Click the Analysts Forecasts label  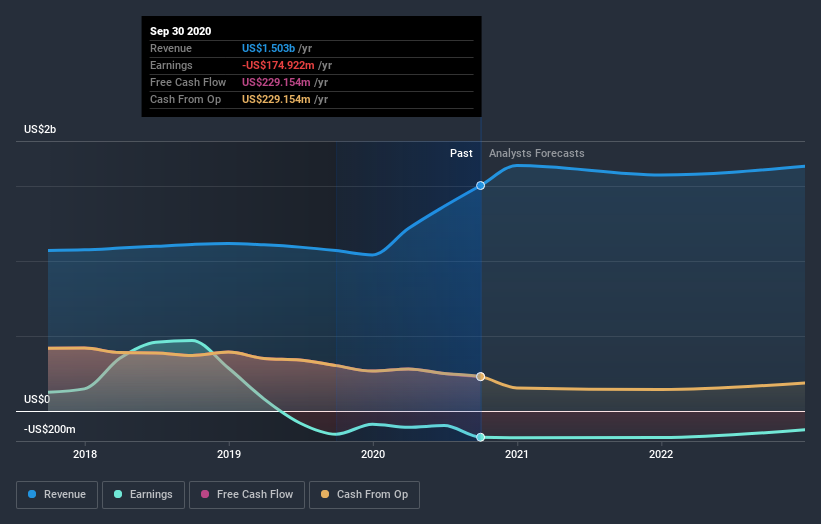click(537, 153)
